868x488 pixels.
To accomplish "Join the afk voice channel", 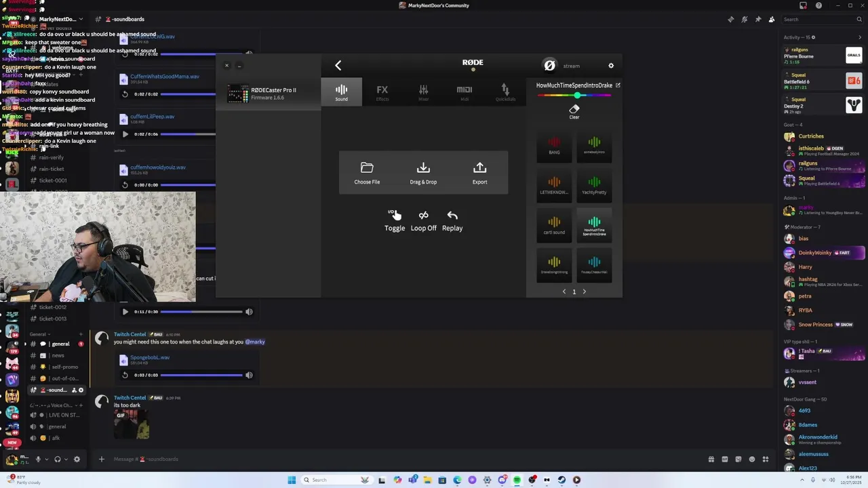I will 56,438.
